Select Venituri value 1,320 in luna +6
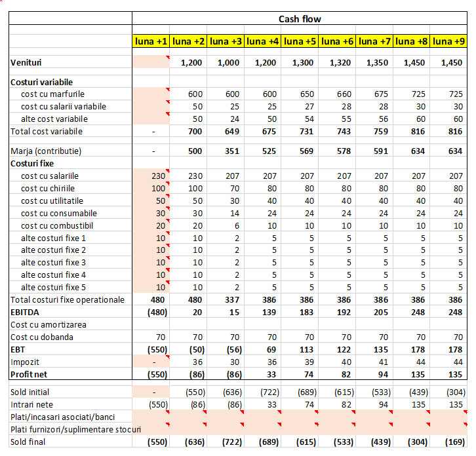The width and height of the screenshot is (476, 456). [x=338, y=63]
